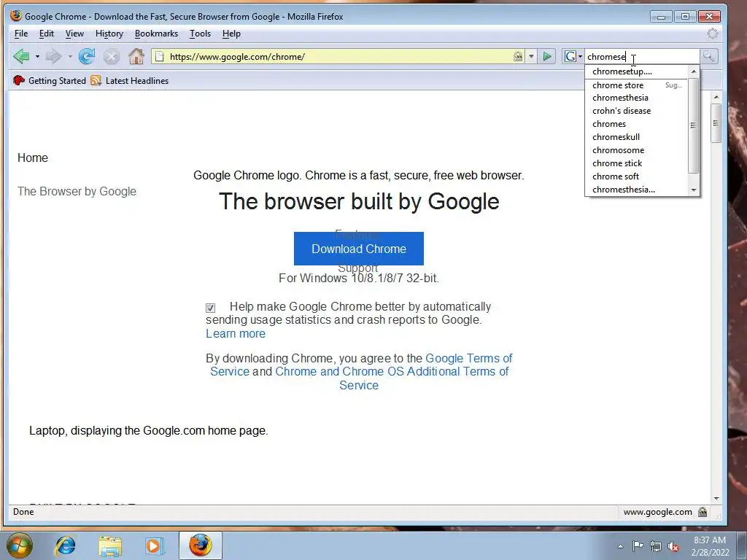Click the status bar security lock icon
747x560 pixels.
pyautogui.click(x=703, y=512)
